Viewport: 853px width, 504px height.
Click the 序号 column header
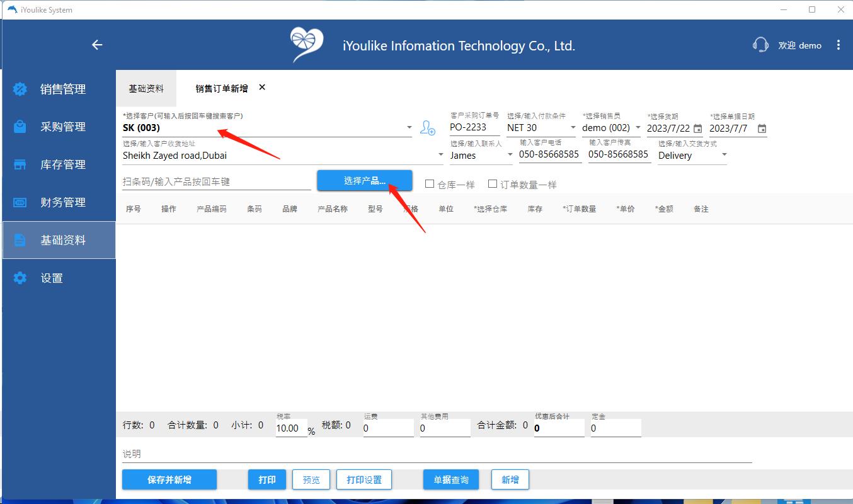[134, 209]
